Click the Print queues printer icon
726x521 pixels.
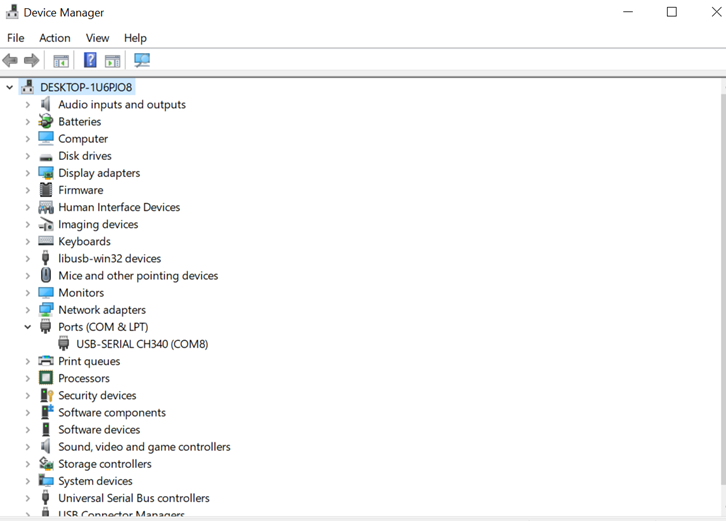pyautogui.click(x=46, y=361)
